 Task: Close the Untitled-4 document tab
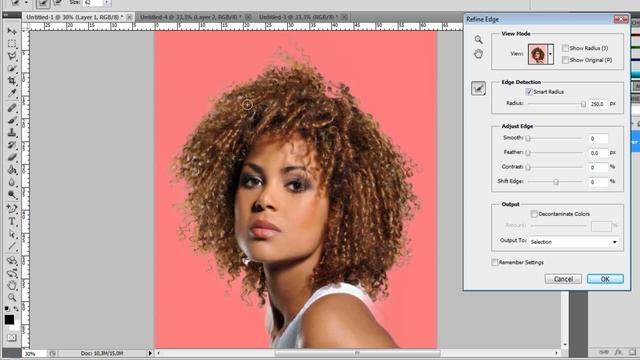248,17
